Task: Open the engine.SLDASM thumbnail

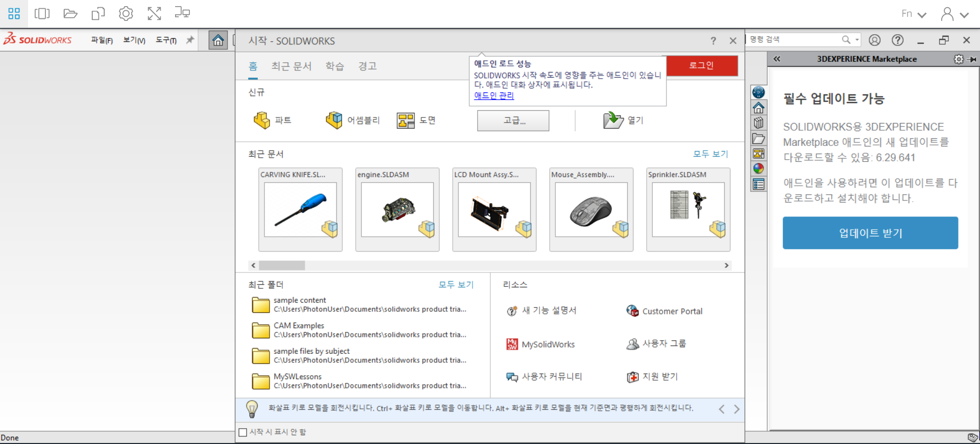Action: [397, 210]
